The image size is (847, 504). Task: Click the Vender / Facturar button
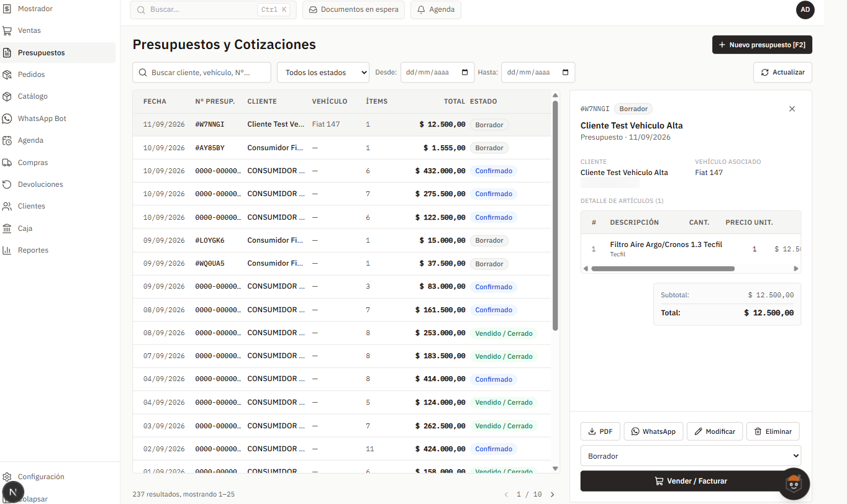(691, 481)
